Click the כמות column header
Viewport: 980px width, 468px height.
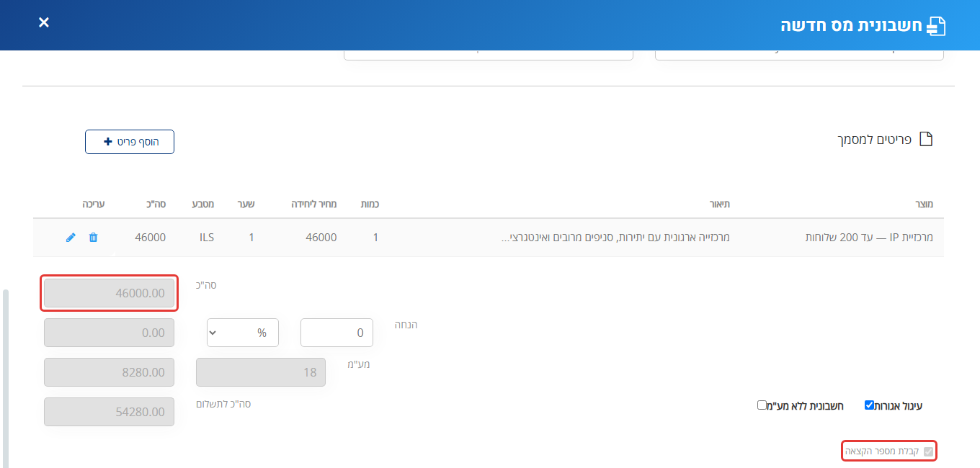pos(370,204)
